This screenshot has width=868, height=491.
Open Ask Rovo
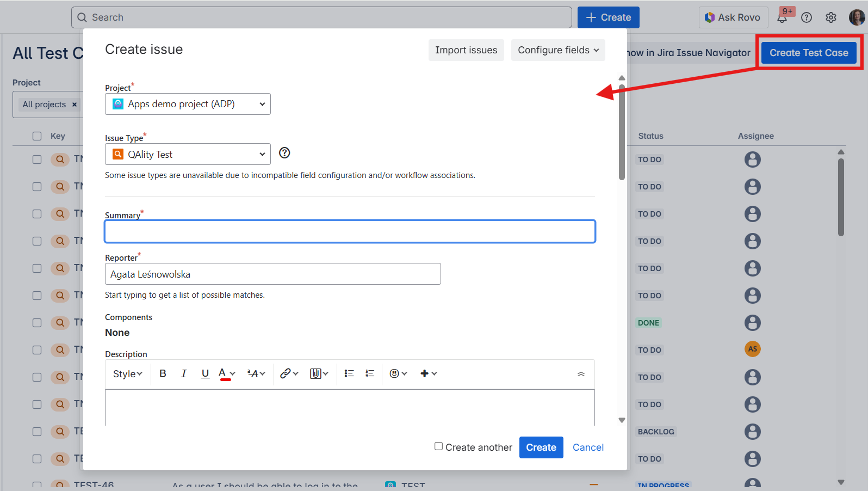coord(733,17)
